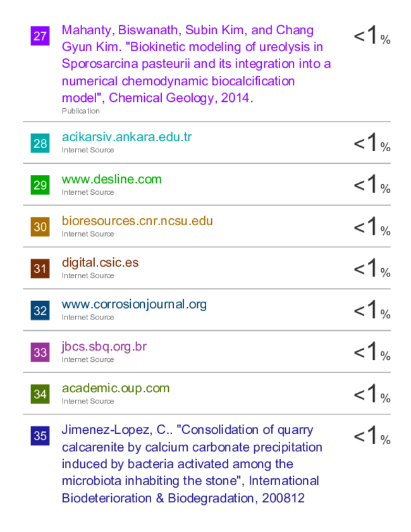
Task: Click the olive green source number 34 badge
Action: coord(40,394)
